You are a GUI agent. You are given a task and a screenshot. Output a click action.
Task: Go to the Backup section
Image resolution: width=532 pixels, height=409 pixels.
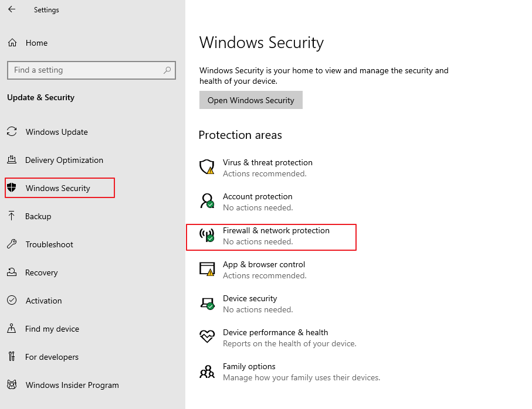click(38, 216)
